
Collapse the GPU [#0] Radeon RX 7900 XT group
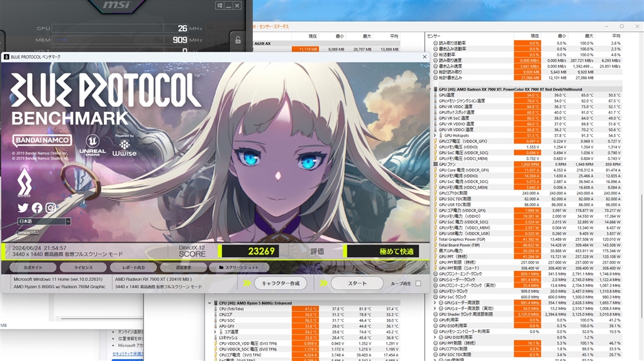430,89
